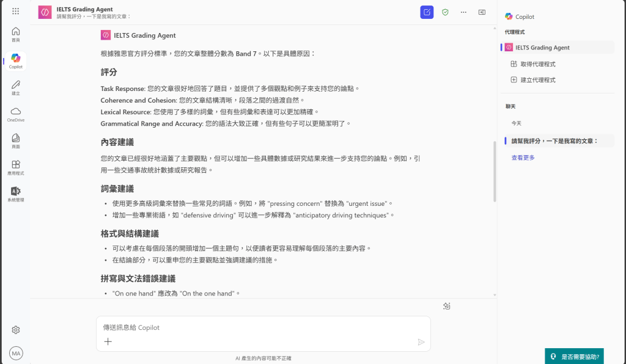Image resolution: width=626 pixels, height=364 pixels.
Task: Select IELTS Grading Agent in agent list
Action: coord(558,48)
